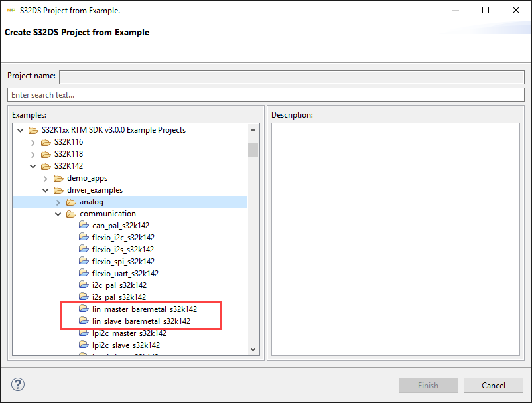Click the examples list scrollbar thumb
532x403 pixels.
coord(253,150)
